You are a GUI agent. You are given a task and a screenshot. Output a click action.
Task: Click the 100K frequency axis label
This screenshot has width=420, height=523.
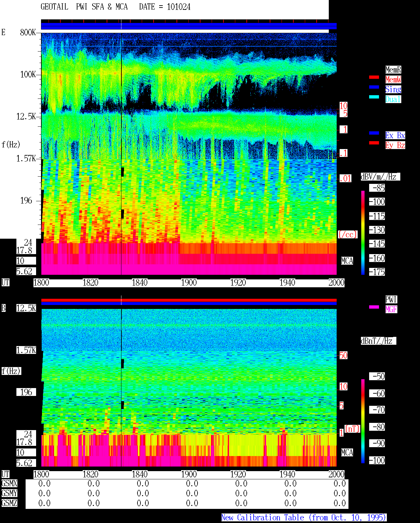28,74
